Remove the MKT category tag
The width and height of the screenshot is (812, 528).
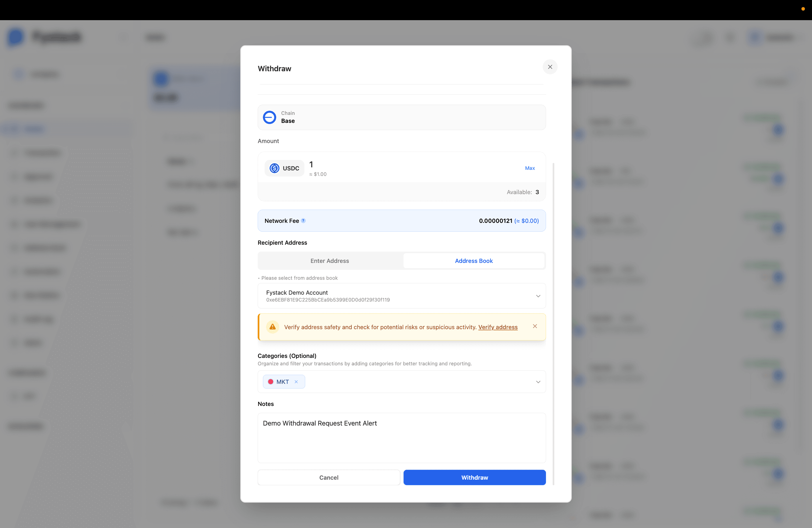coord(296,382)
